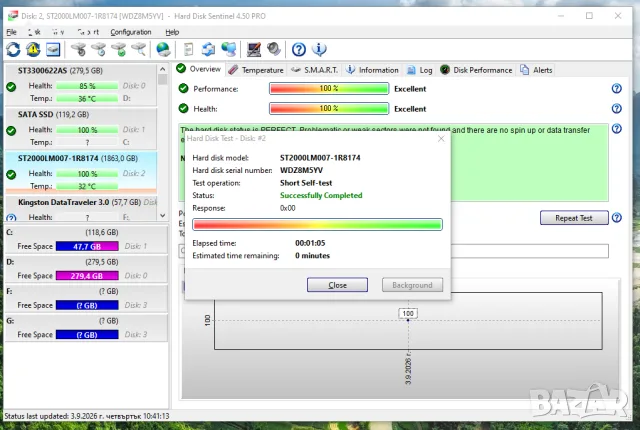Click the blue info bubble toolbar icon
Viewport: 640px width, 430px height.
pos(319,49)
